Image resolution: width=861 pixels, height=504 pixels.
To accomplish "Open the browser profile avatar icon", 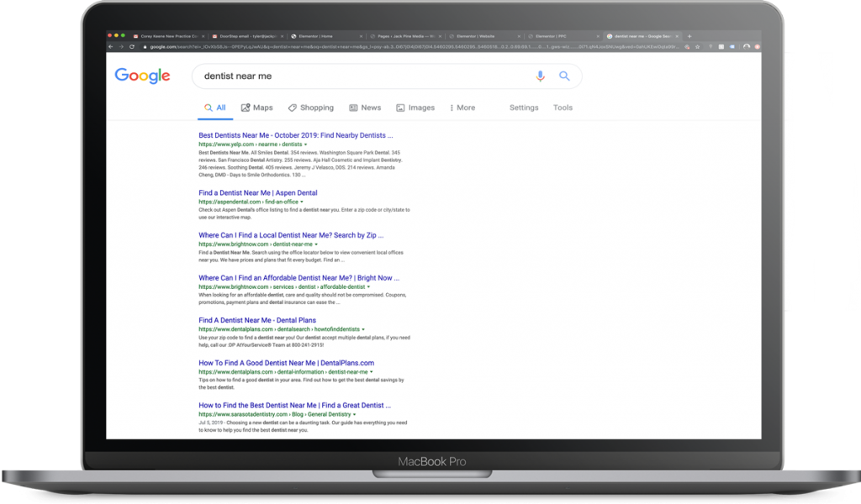I will pos(747,46).
